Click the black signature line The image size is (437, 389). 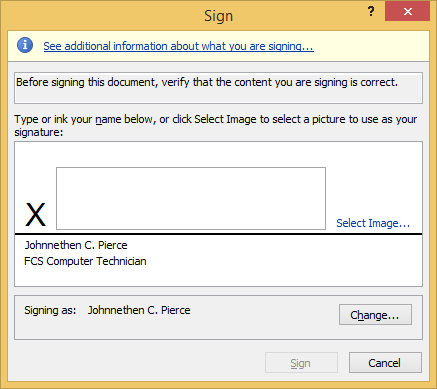[x=219, y=234]
